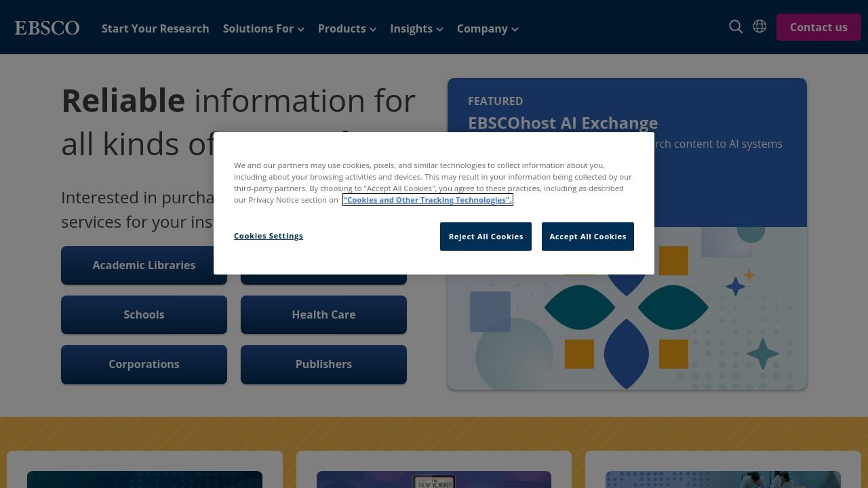Open the Cookies and Other Tracking Technologies link
The width and height of the screenshot is (868, 488).
427,200
